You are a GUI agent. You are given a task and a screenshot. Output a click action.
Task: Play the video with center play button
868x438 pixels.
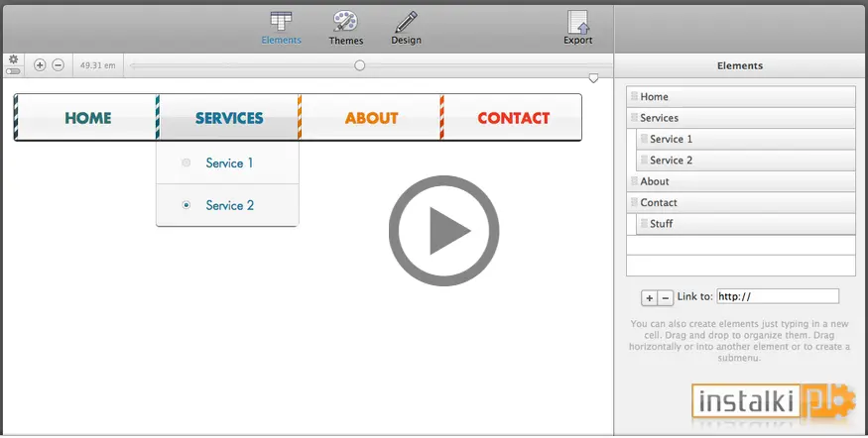pos(444,231)
